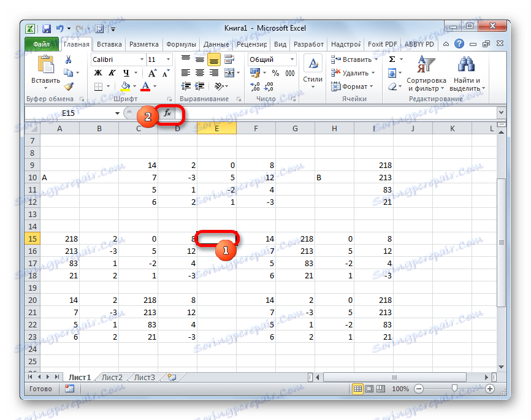Click the Save icon in quick access toolbar
The image size is (531, 420).
[47, 29]
